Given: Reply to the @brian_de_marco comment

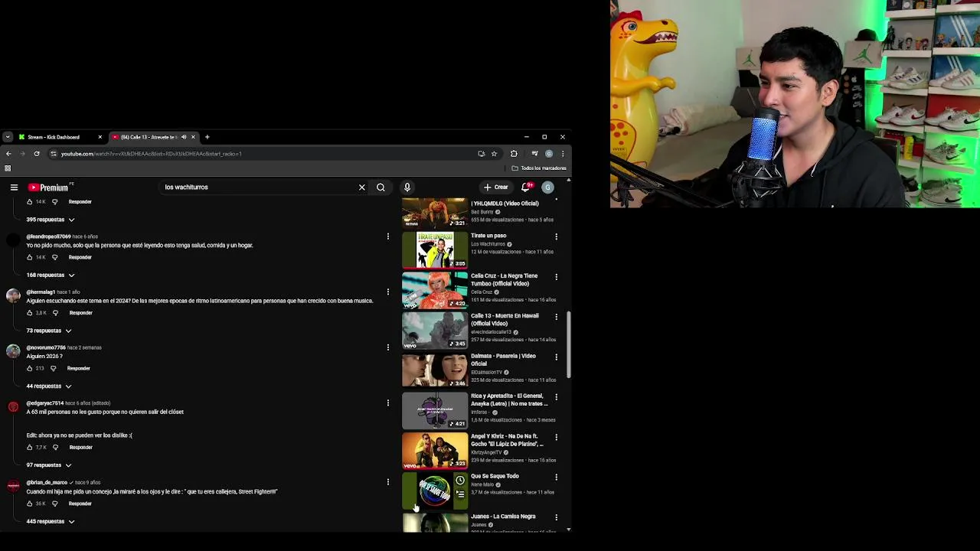Looking at the screenshot, I should coord(80,504).
